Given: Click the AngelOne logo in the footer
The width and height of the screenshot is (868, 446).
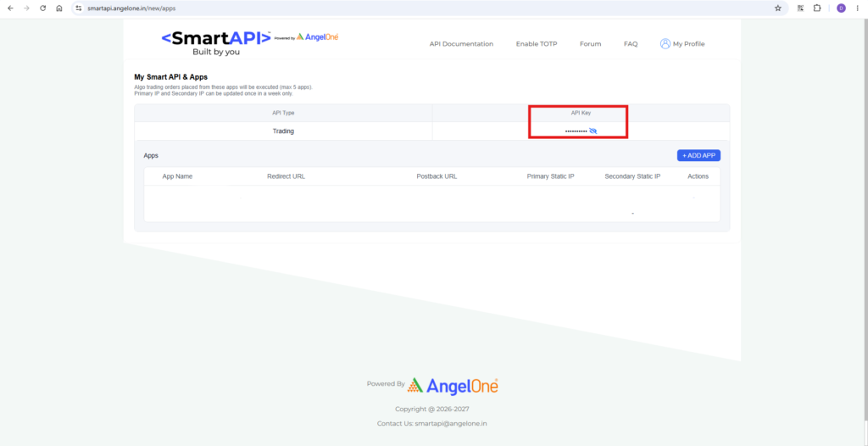Looking at the screenshot, I should [453, 386].
